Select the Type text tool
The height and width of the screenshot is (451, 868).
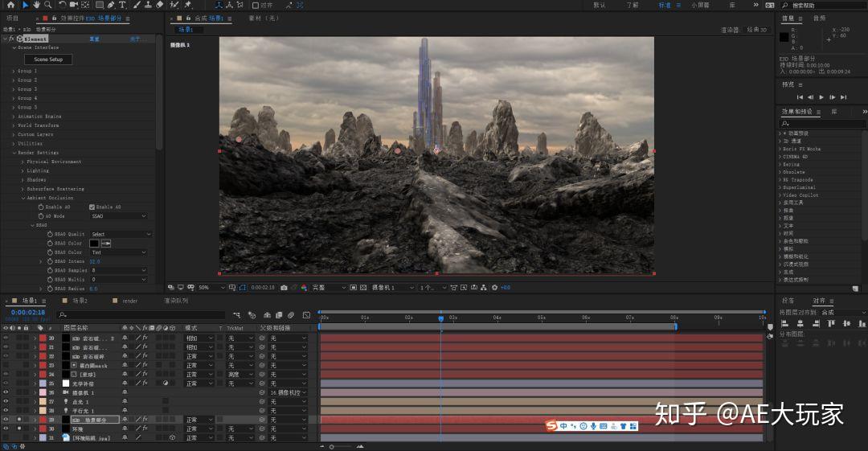[122, 5]
